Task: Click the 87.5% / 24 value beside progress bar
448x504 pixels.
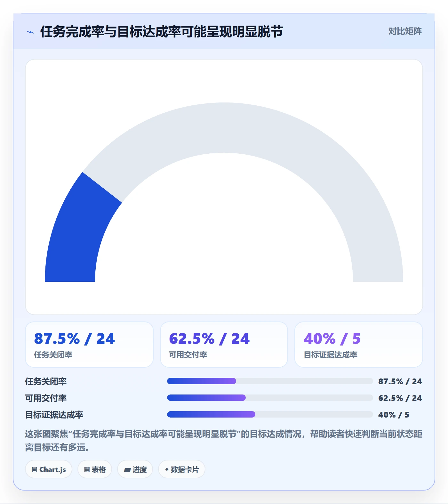Action: pos(400,381)
